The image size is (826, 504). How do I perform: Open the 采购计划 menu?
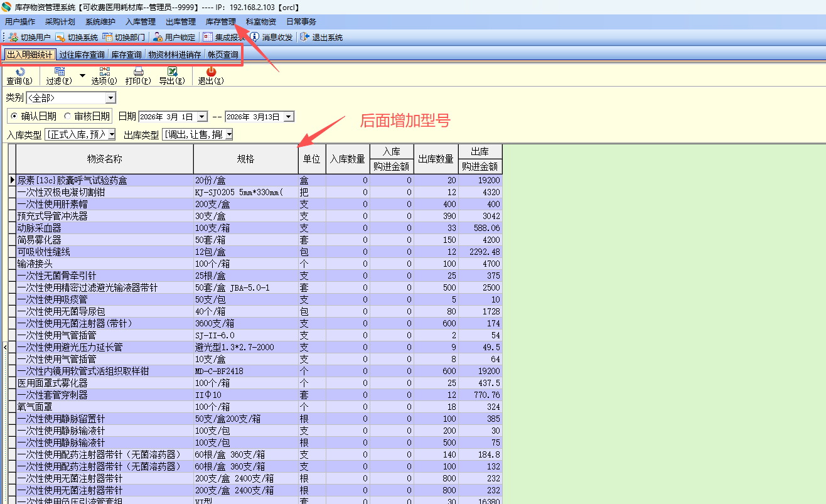60,21
